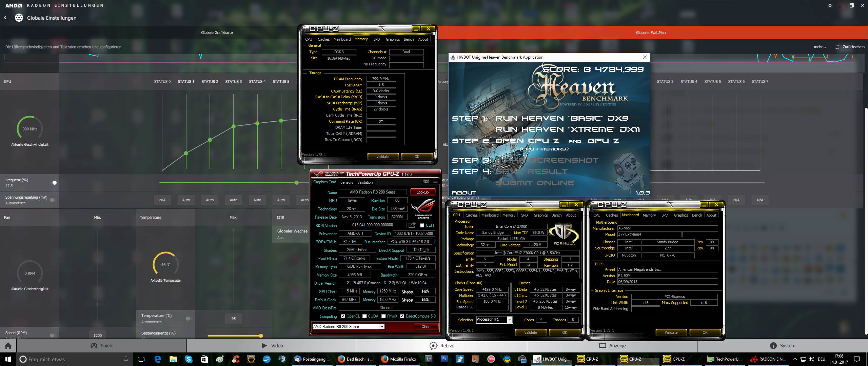
Task: Click BIOS export share icon in GPU-Z
Action: click(x=412, y=225)
